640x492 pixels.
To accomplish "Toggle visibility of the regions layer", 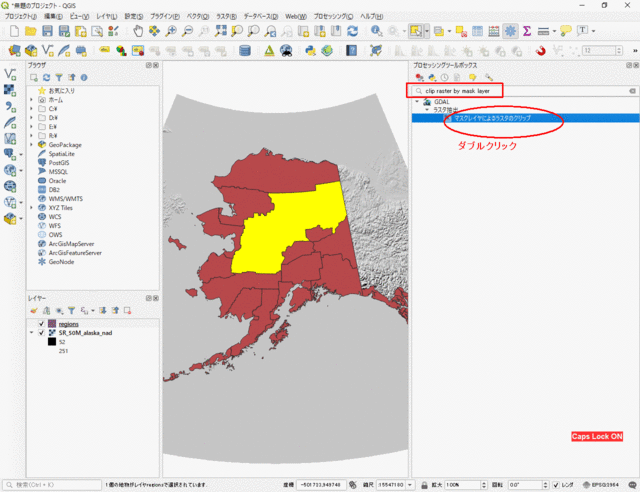I will click(40, 324).
